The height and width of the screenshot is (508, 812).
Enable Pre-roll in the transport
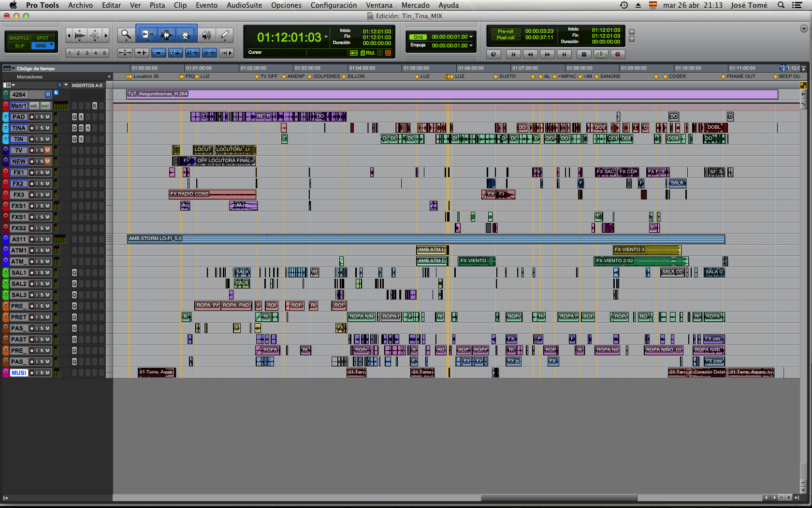505,31
